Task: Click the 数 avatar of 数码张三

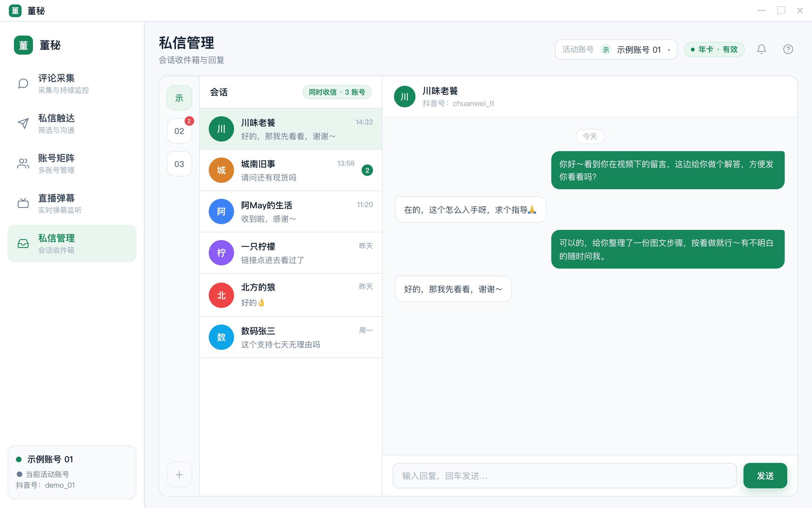Action: 221,337
